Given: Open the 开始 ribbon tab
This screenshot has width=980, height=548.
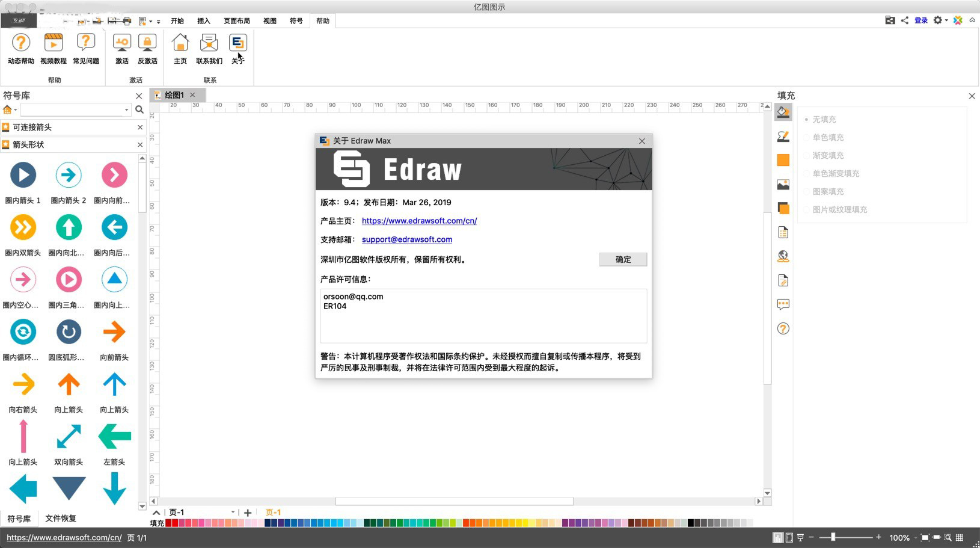Looking at the screenshot, I should coord(177,21).
